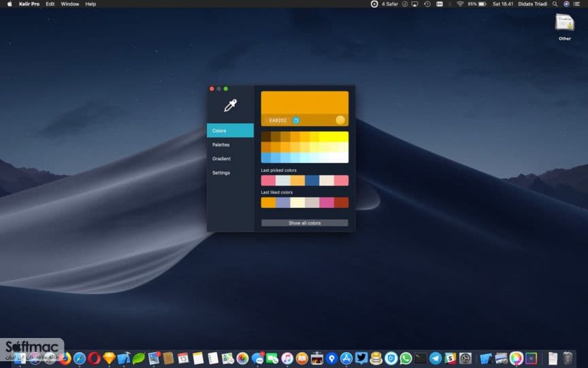Screen dimensions: 588x368
Task: Open the Kelir Pro application menu
Action: pos(29,4)
